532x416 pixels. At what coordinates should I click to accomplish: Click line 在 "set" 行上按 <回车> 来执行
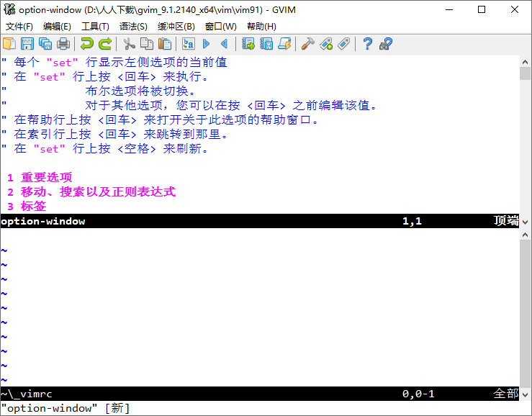(105, 77)
